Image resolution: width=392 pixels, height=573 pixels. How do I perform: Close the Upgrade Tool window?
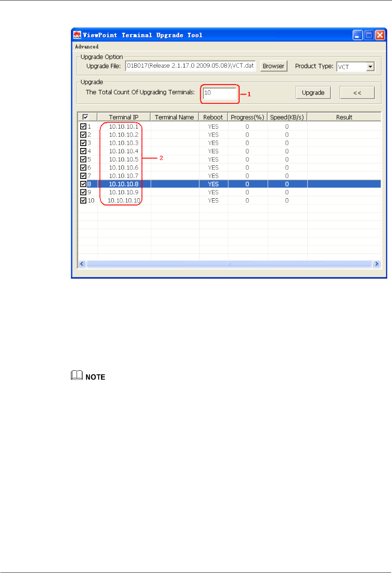tap(380, 35)
